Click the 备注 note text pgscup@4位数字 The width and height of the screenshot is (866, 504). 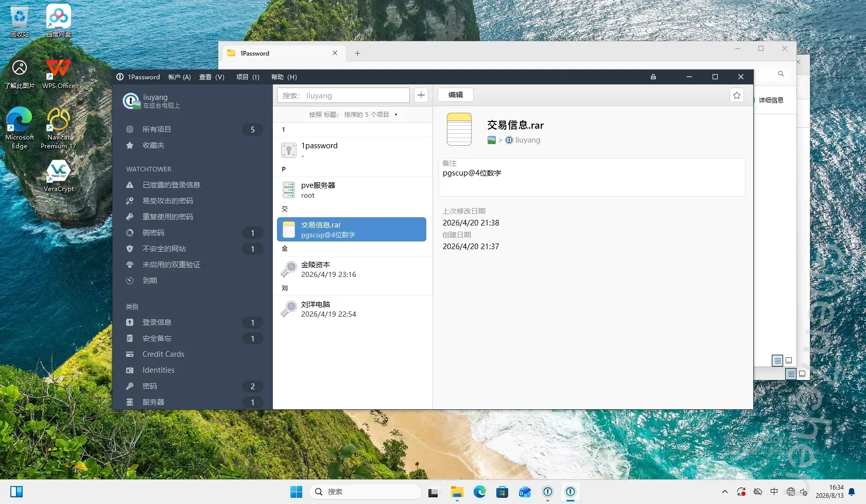472,173
